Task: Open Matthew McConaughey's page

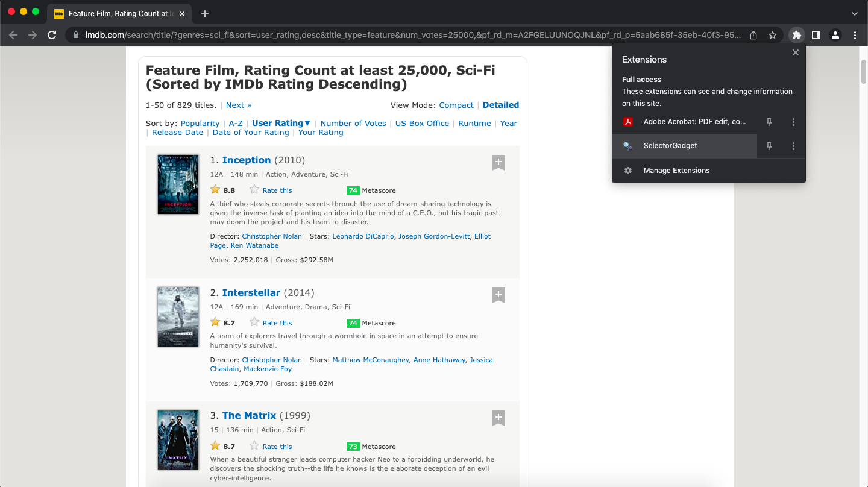Action: tap(371, 360)
